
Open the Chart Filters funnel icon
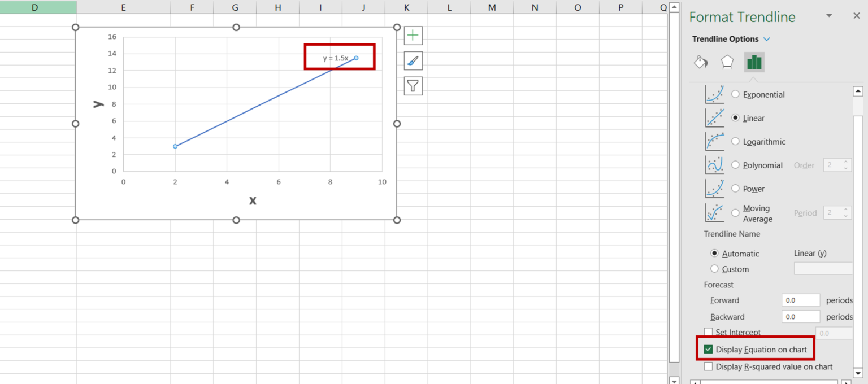point(413,86)
